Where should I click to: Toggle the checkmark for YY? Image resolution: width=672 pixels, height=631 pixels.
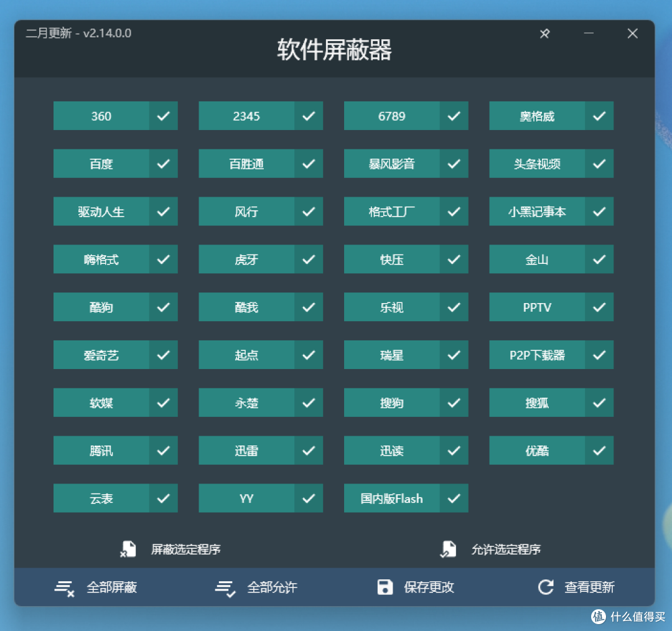[x=309, y=498]
